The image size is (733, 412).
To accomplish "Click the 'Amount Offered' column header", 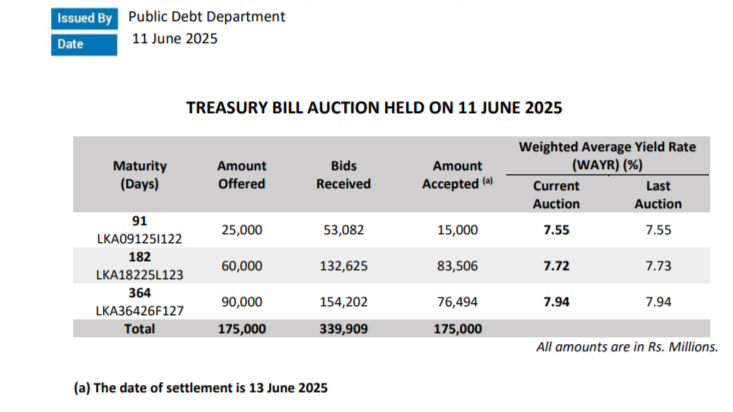I will (242, 175).
